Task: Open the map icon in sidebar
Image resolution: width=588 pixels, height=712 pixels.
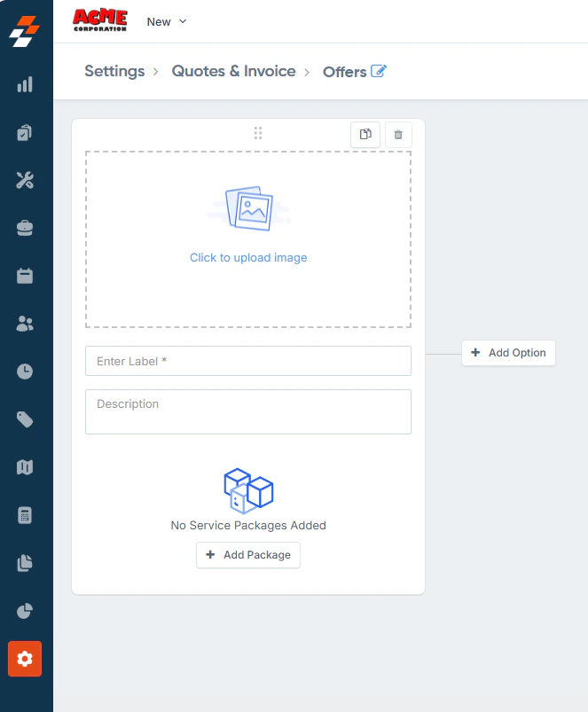Action: (x=25, y=467)
